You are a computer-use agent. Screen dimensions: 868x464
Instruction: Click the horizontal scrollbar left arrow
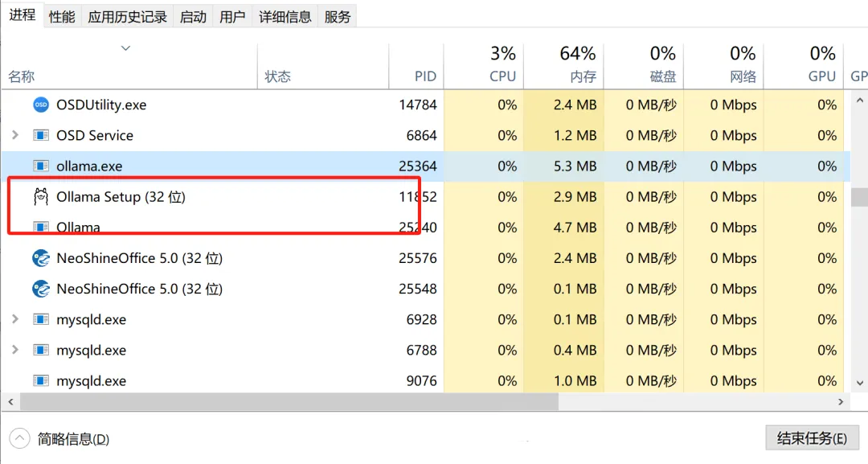point(10,402)
